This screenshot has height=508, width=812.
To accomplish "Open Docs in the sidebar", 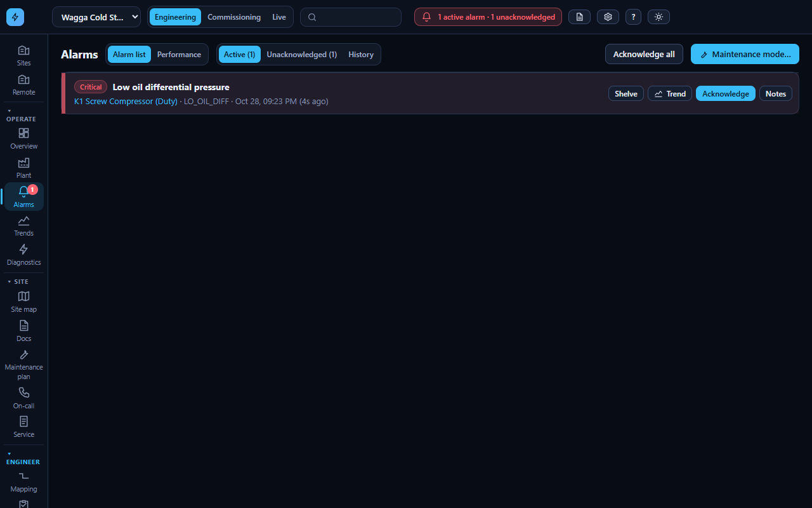I will (23, 331).
